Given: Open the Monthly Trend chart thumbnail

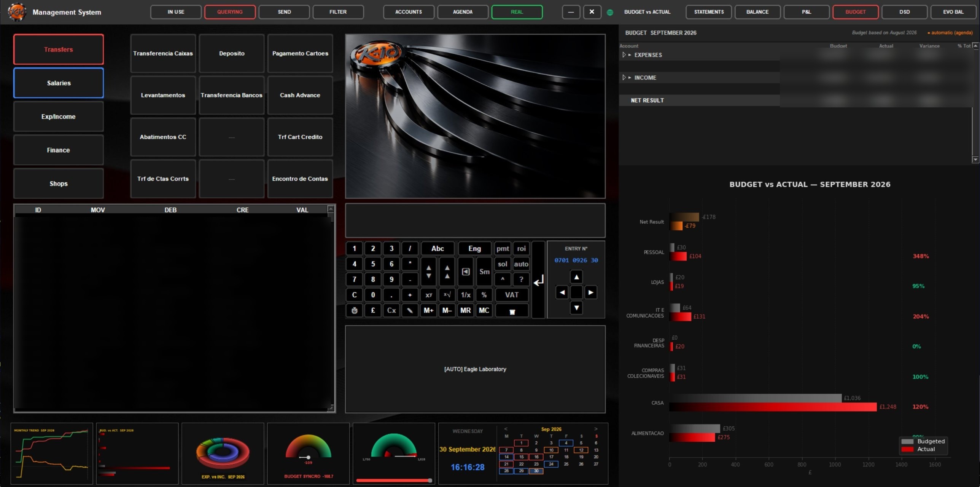Looking at the screenshot, I should coord(52,453).
